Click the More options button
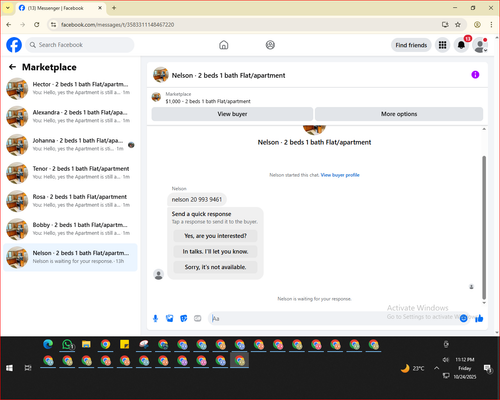Viewport: 500px width, 400px height. (x=399, y=114)
